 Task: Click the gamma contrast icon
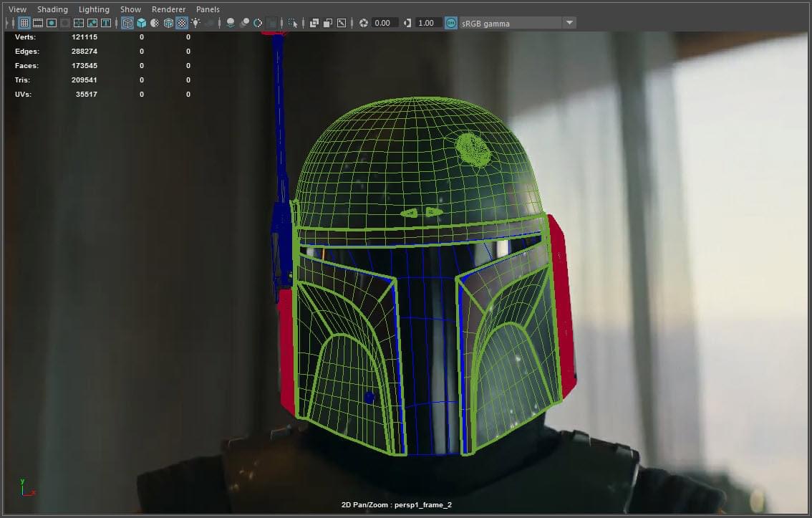[407, 23]
